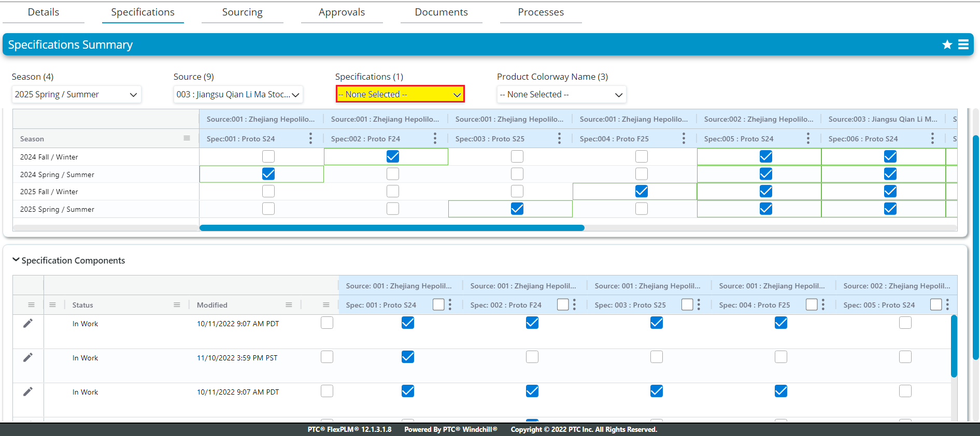Uncheck 2025 Spring / Summer for Spec:006
980x436 pixels.
point(890,209)
